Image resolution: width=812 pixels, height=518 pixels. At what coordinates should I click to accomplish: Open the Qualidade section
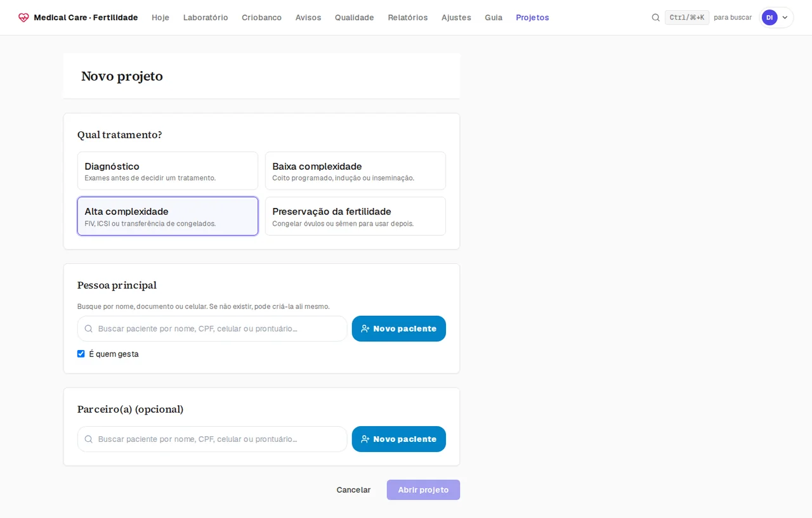[x=355, y=18]
